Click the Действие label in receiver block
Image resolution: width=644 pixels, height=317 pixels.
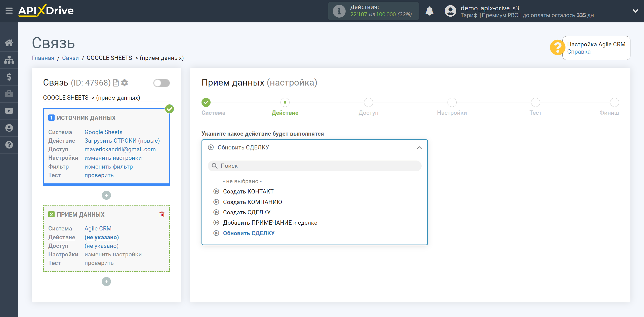(62, 237)
